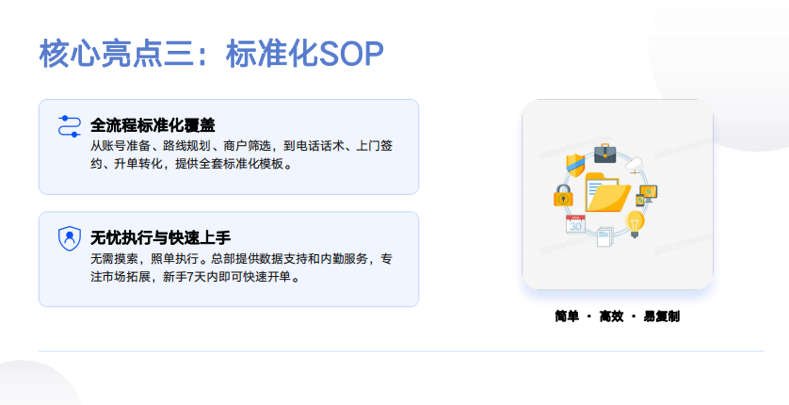
Task: Click the cloud icon in the illustration
Action: tap(635, 163)
